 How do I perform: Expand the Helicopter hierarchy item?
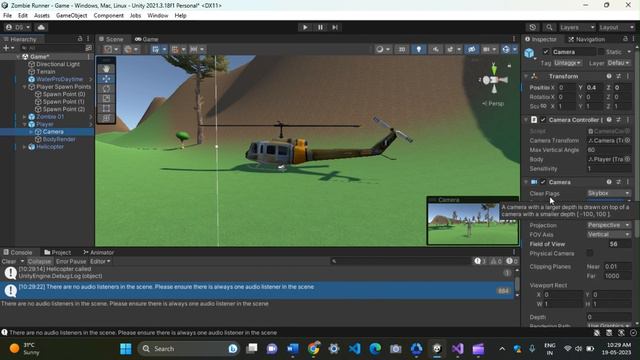click(x=24, y=147)
